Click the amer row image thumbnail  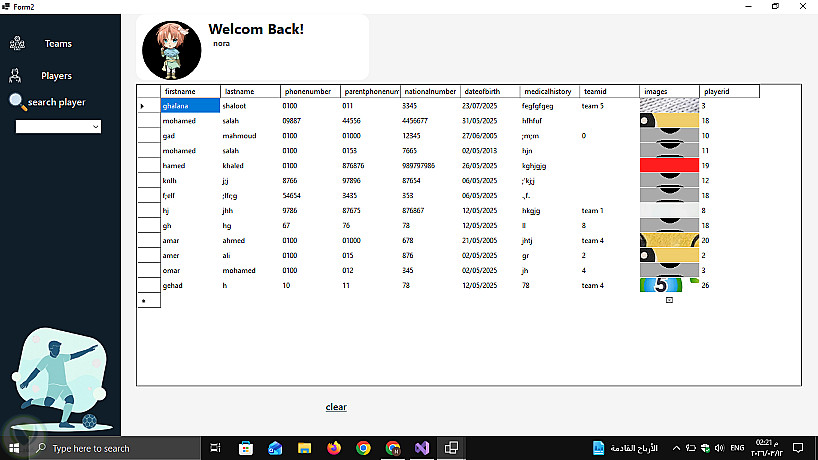pos(669,256)
